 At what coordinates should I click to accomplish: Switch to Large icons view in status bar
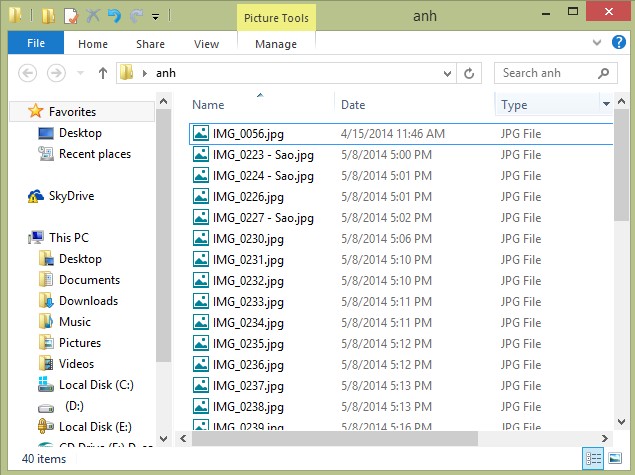click(615, 458)
